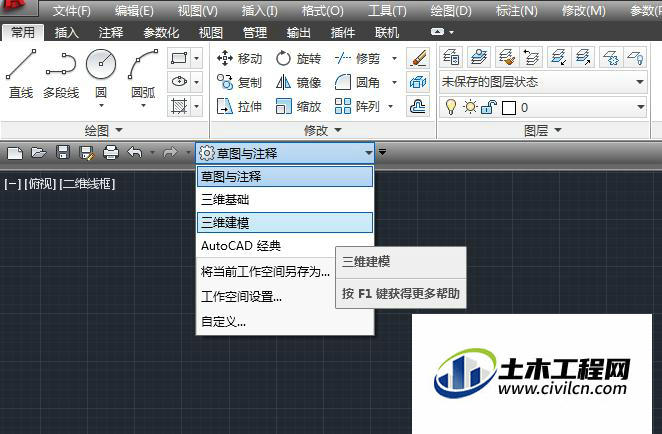Click the ellipse draw icon
This screenshot has width=662, height=434.
click(x=179, y=81)
